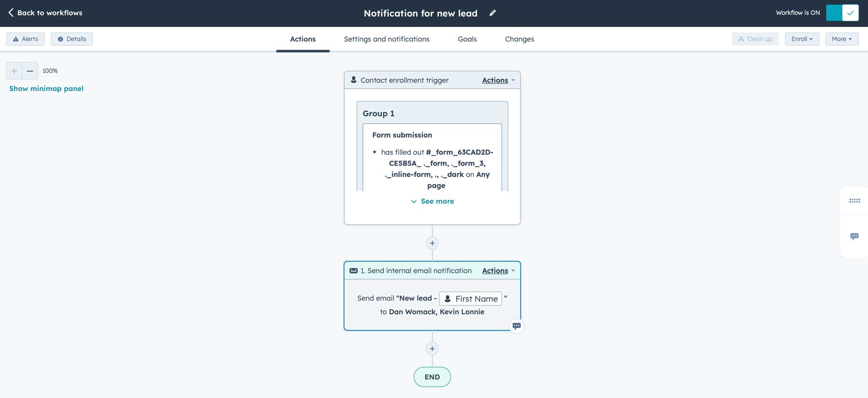Open Actions dropdown on enrollment trigger
The image size is (868, 398).
[x=498, y=80]
